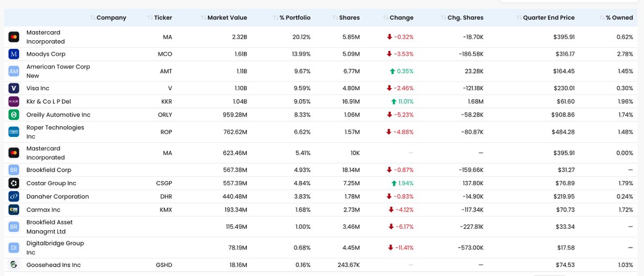Screen dimensions: 644x276
Task: Click the MCO ticker cell
Action: click(165, 54)
